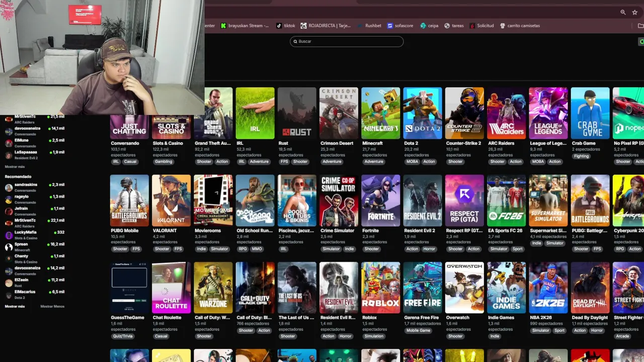644x362 pixels.
Task: Open the Garena Free Fire category card
Action: (423, 288)
